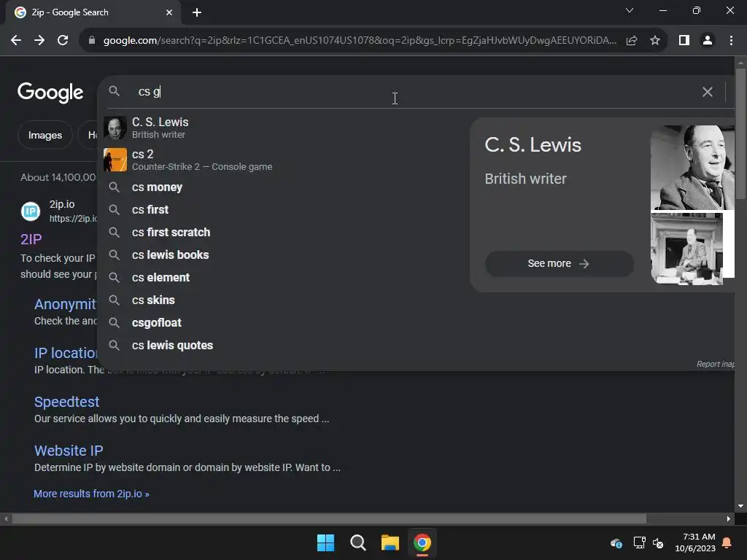Screen dimensions: 747x560
Task: Open C. S. Lewis seated photo
Action: [686, 249]
